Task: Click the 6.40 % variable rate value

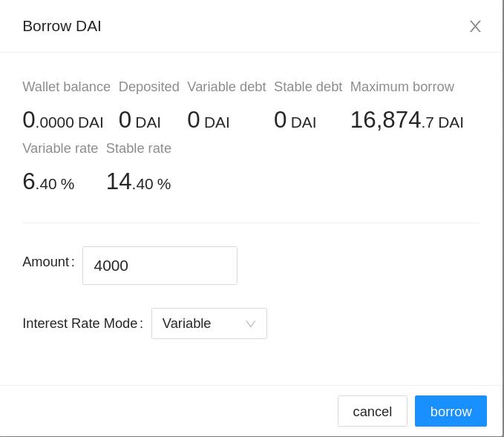Action: pyautogui.click(x=48, y=182)
